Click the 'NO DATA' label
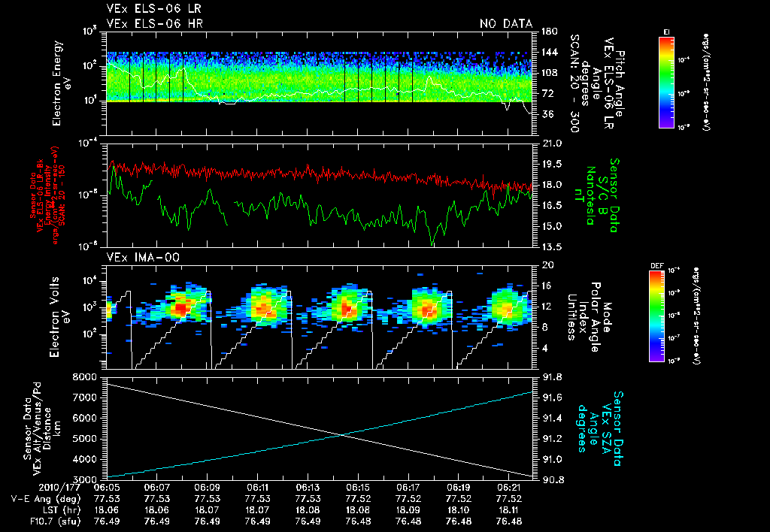 point(506,23)
